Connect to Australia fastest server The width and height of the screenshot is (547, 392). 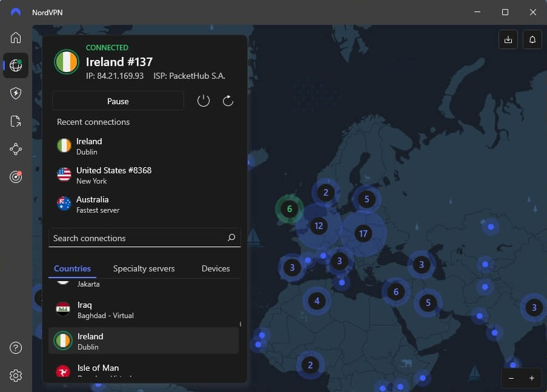121,204
